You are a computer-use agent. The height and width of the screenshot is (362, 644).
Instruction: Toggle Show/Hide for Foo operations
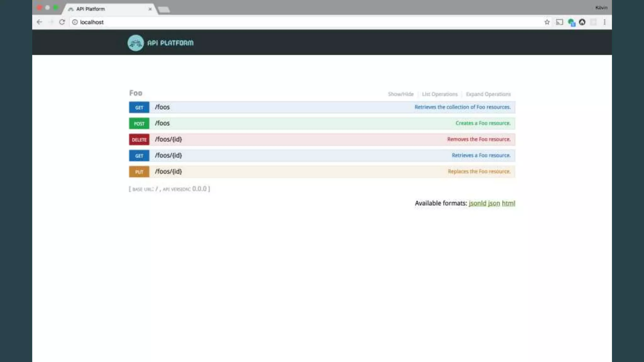coord(401,94)
